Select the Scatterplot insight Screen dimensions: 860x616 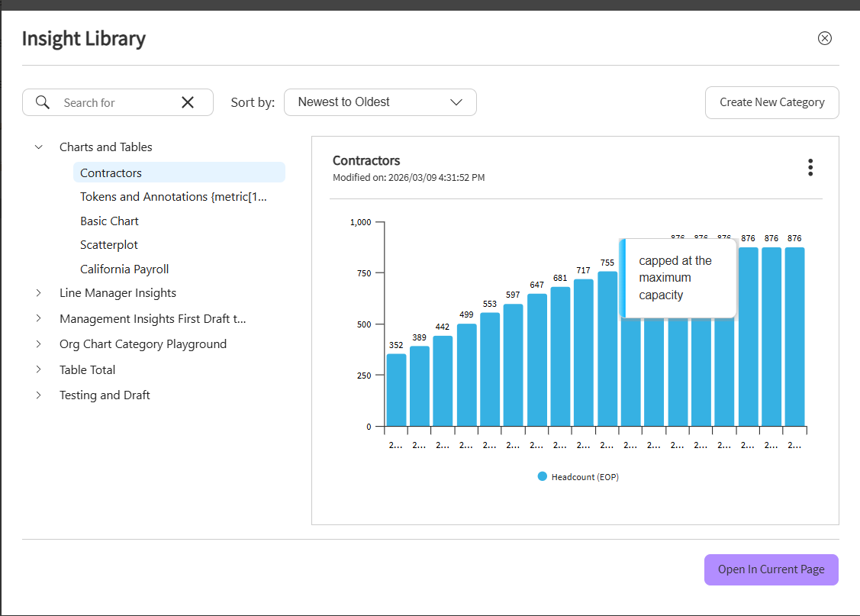point(109,245)
